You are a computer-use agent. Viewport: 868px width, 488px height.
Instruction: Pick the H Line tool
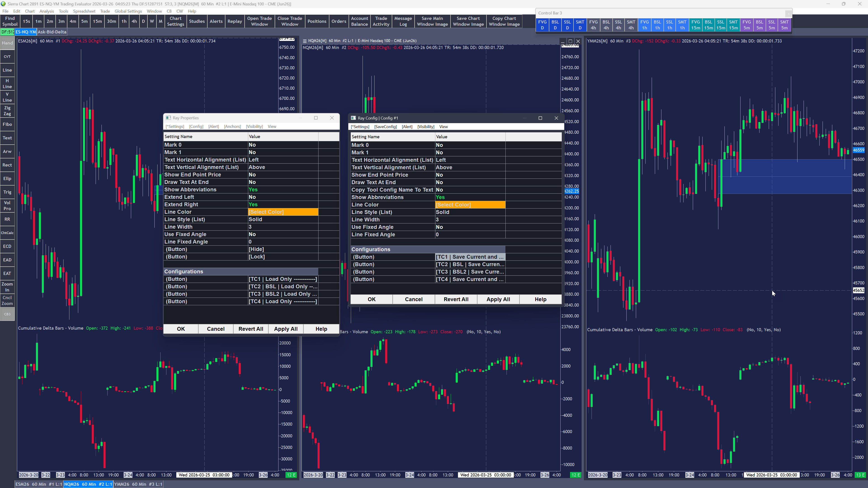tap(7, 84)
